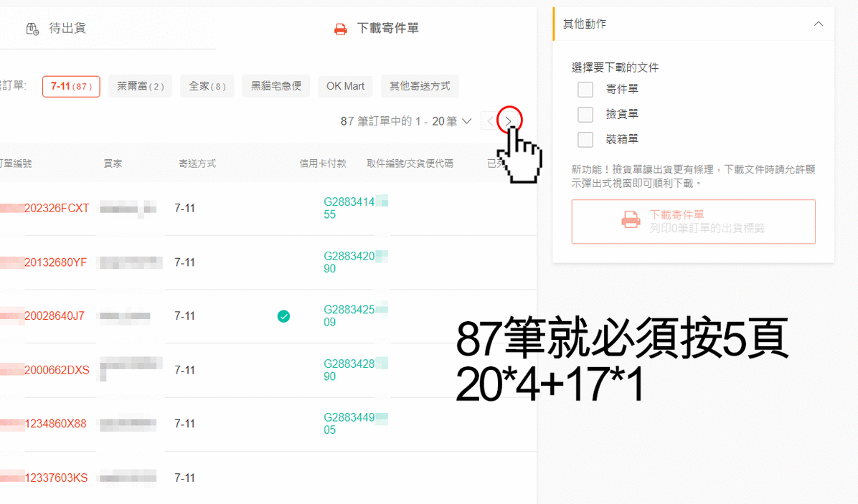Filter orders by 7-11 (87)

click(x=71, y=86)
